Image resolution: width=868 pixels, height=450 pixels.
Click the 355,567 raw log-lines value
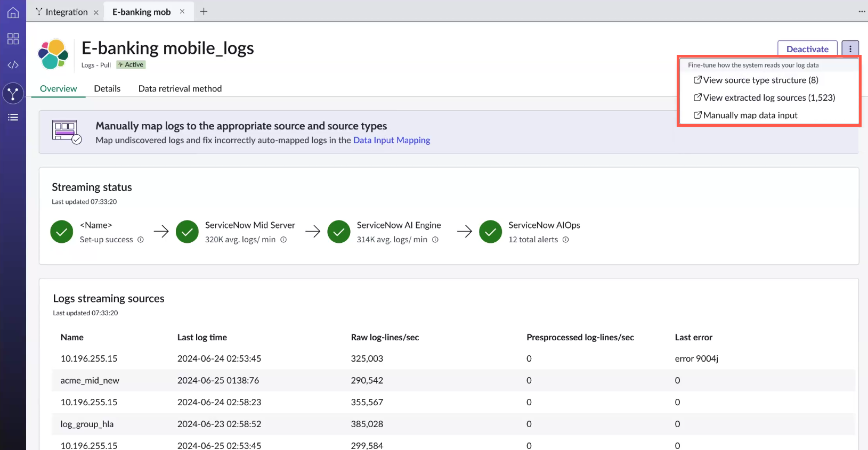pos(367,402)
